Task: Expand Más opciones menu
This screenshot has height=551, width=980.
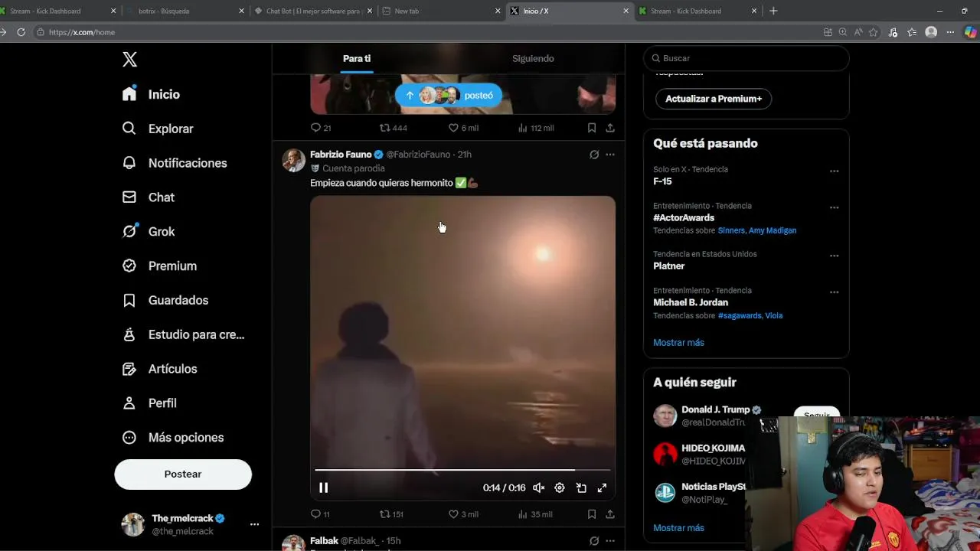Action: point(173,438)
